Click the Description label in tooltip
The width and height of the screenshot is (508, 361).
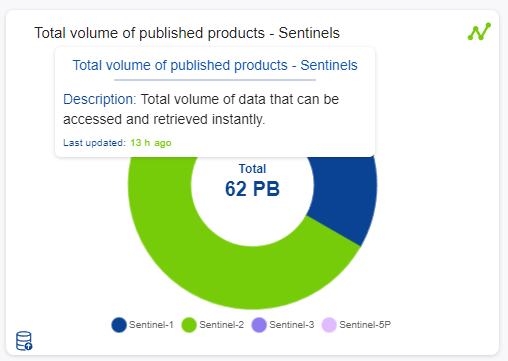[100, 99]
